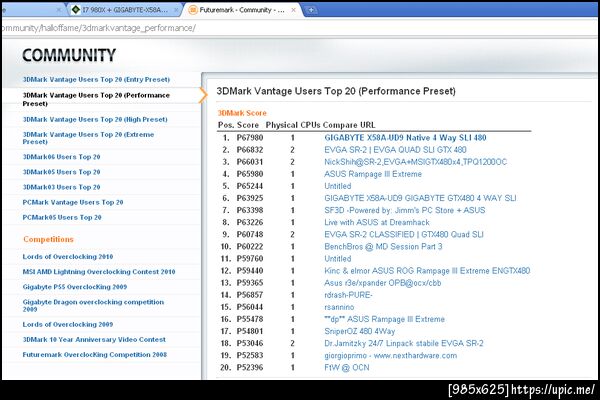
Task: Open rsannino result link
Action: (x=339, y=307)
